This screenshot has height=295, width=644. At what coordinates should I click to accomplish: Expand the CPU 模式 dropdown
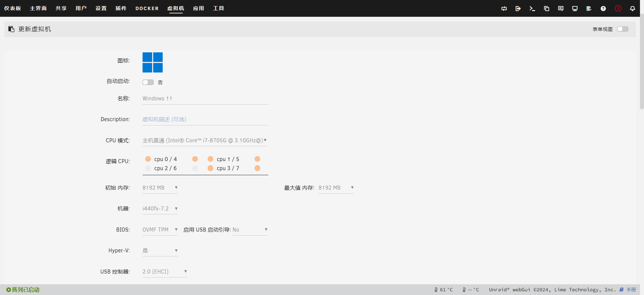point(204,141)
